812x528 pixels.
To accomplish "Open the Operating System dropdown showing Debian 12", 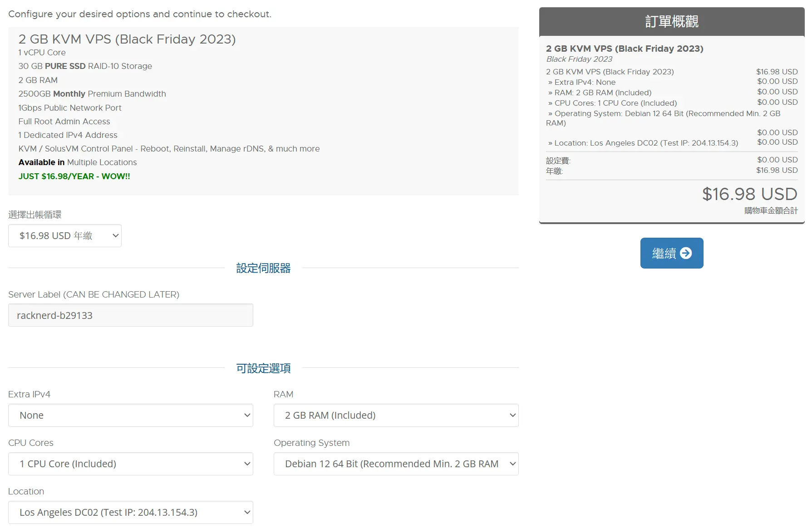I will 396,464.
